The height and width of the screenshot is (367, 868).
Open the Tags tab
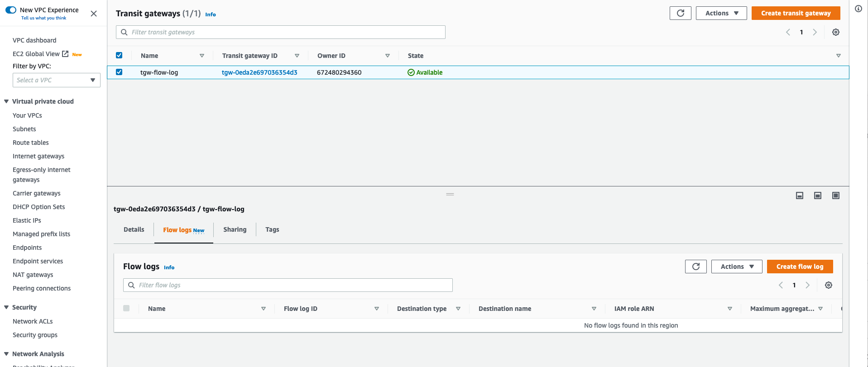click(x=272, y=229)
